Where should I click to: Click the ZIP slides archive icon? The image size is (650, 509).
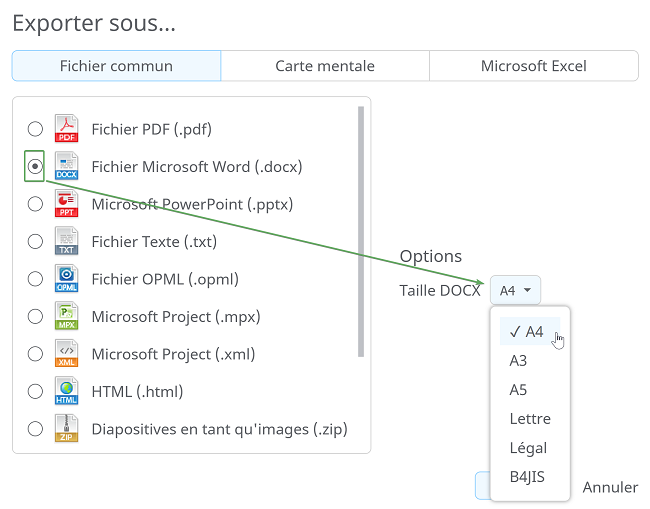[66, 429]
